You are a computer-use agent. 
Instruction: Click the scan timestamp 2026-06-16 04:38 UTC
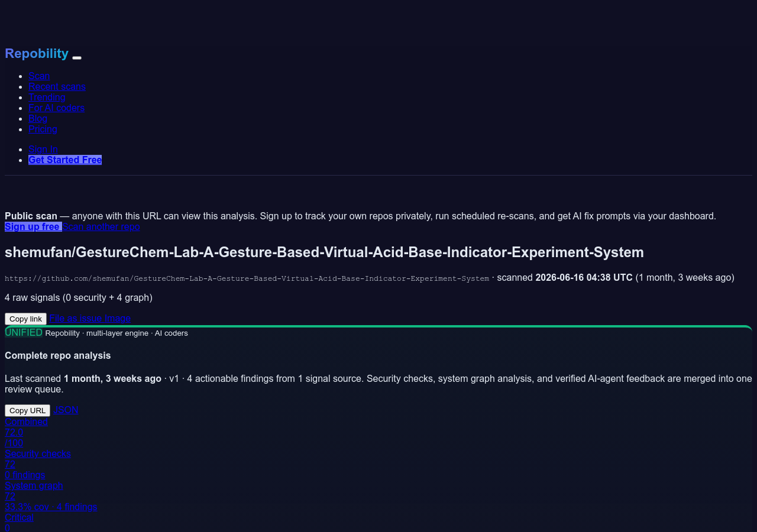point(584,277)
